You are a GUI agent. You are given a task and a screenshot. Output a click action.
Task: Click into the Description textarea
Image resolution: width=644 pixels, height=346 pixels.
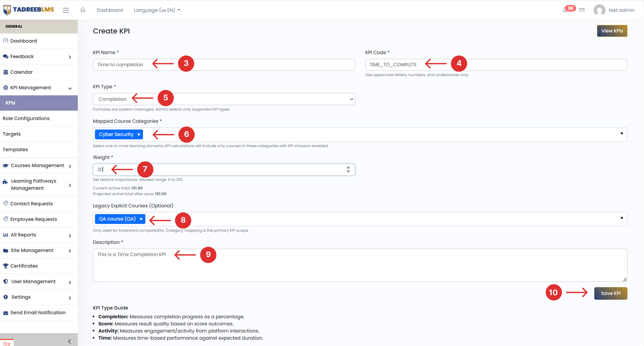tap(360, 265)
